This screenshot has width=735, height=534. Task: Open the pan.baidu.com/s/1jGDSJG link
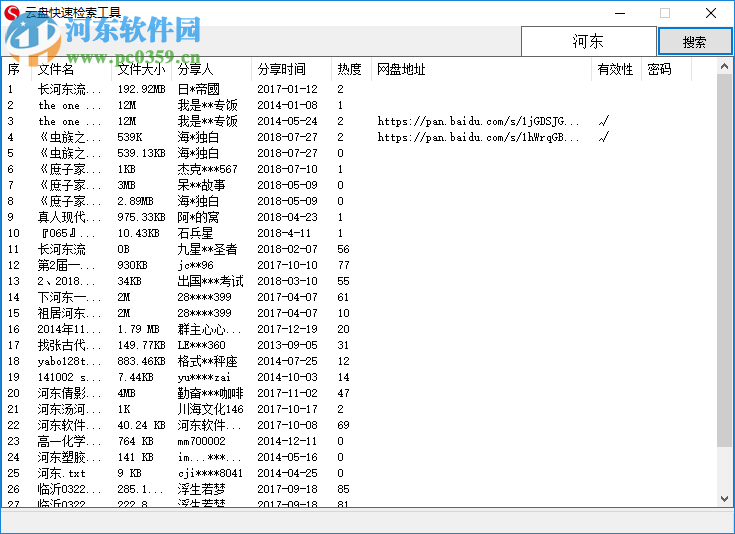(x=478, y=121)
